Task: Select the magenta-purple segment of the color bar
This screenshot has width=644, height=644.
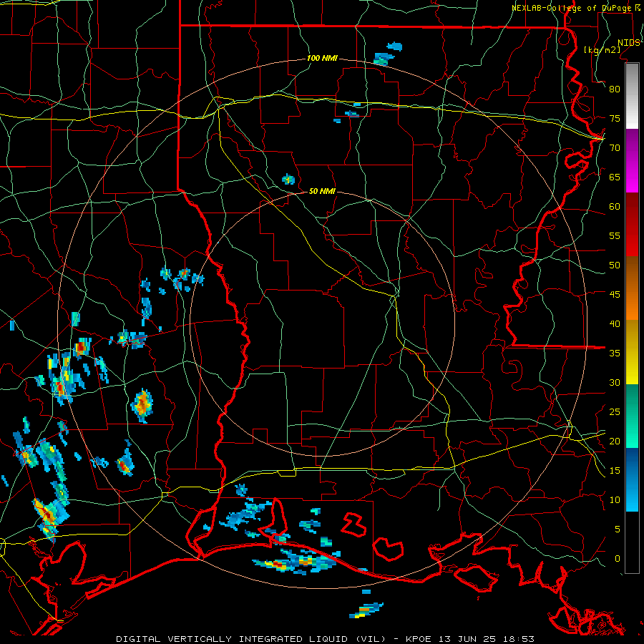Action: coord(632,161)
